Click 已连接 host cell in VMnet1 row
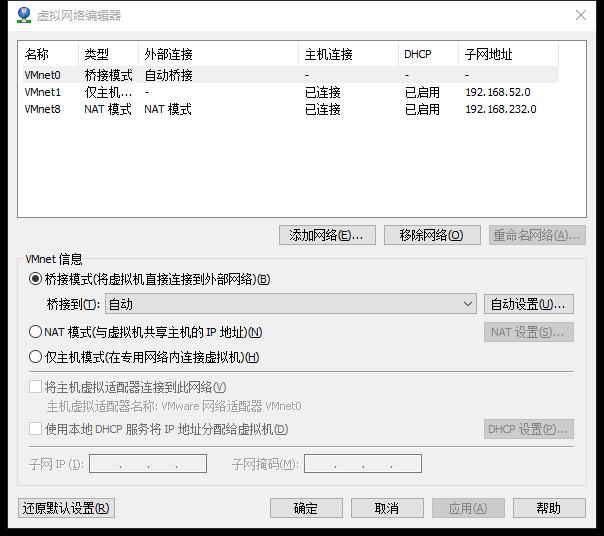 click(x=323, y=92)
